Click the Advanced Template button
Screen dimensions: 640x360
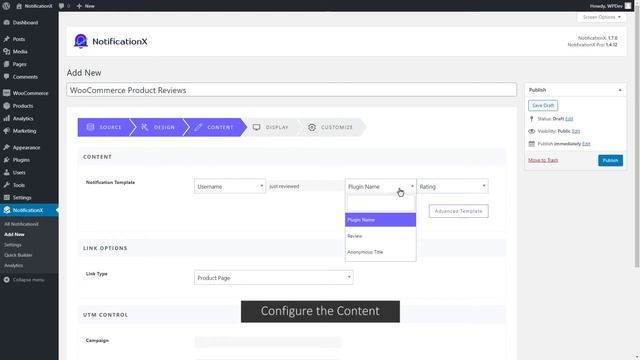pyautogui.click(x=458, y=211)
